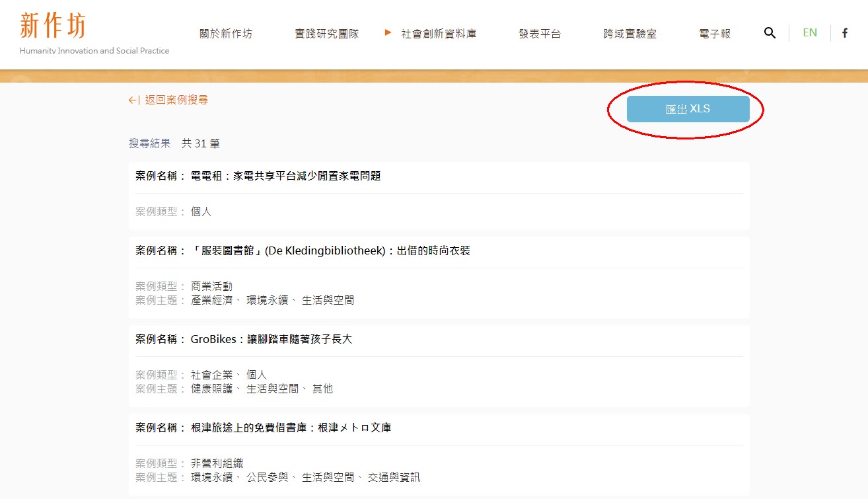The width and height of the screenshot is (868, 499).
Task: Click 產業經濟 theme in 服裝圖書館 row
Action: [x=211, y=300]
